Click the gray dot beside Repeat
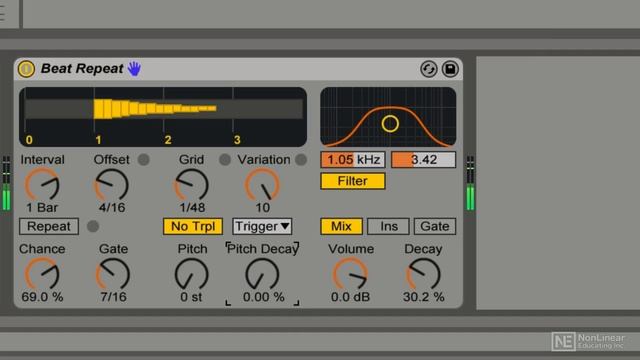Image resolution: width=640 pixels, height=360 pixels. (x=93, y=226)
